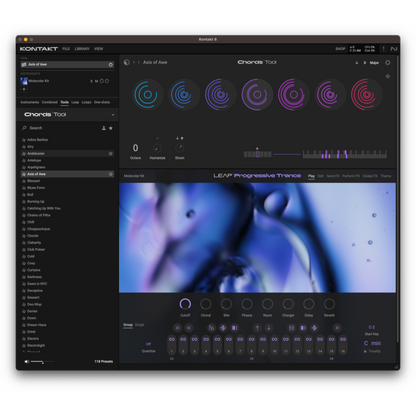Toggle loop on pad 16
Viewport: 416px width, 416px height.
click(x=343, y=339)
